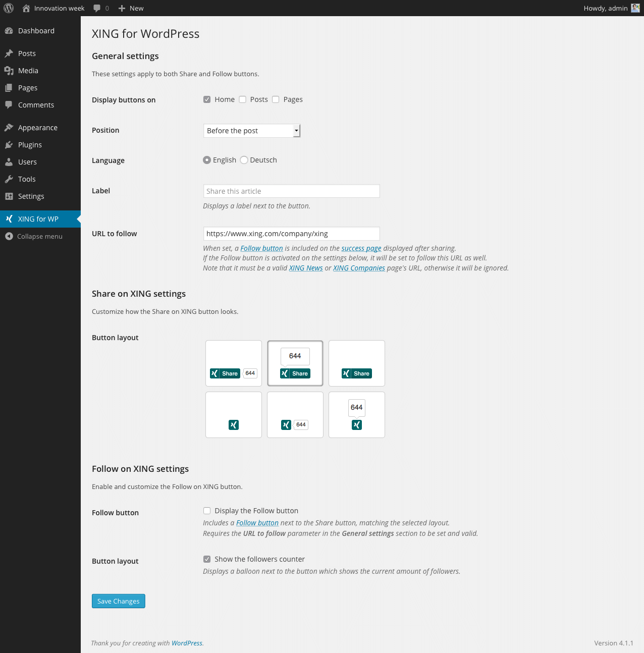Select English language radio button
Screen dimensions: 644x653
[x=207, y=160]
